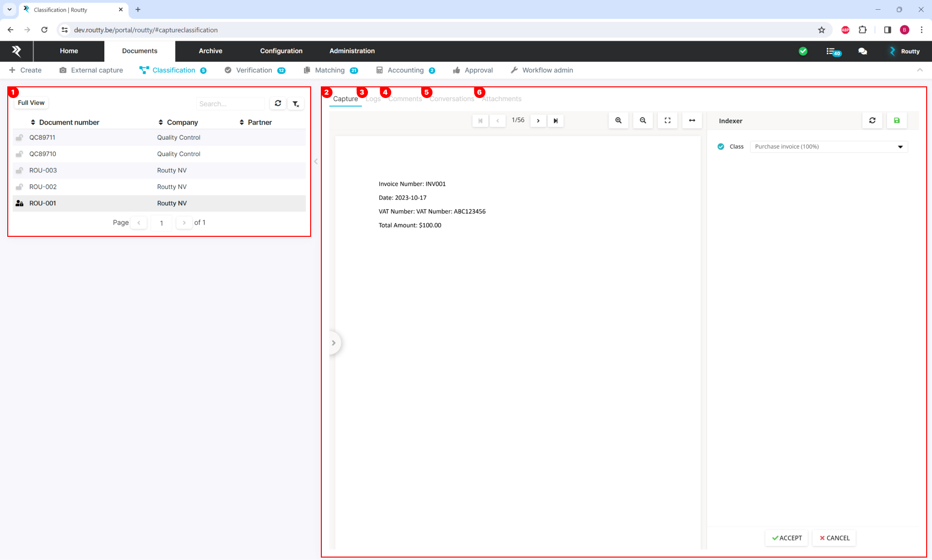Image resolution: width=932 pixels, height=560 pixels.
Task: Navigate to the last page using end icon
Action: click(555, 120)
